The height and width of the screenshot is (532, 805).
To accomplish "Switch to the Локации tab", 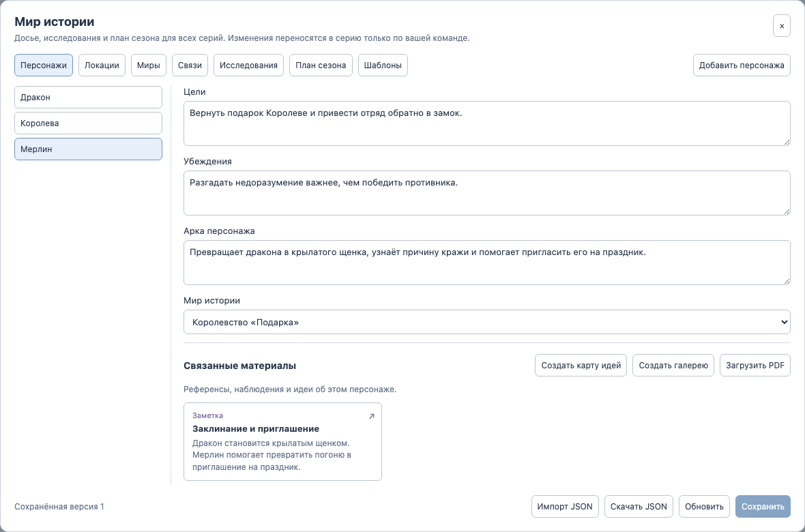I will point(102,65).
